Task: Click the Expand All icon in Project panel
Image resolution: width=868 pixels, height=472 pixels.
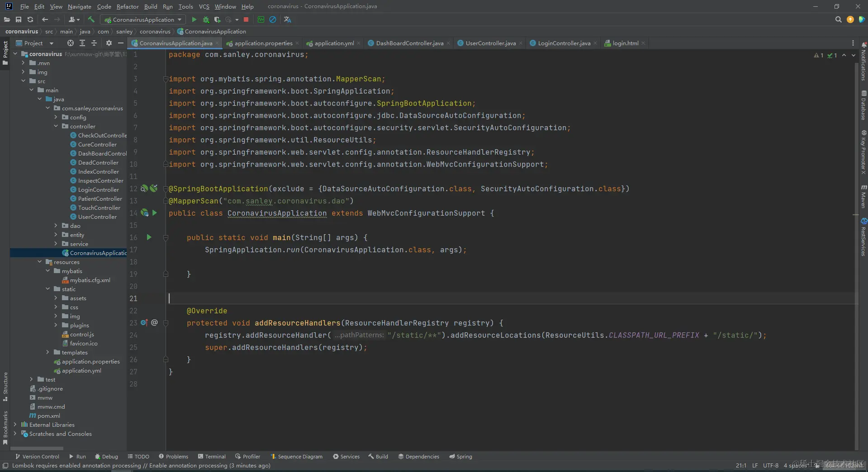Action: point(82,43)
